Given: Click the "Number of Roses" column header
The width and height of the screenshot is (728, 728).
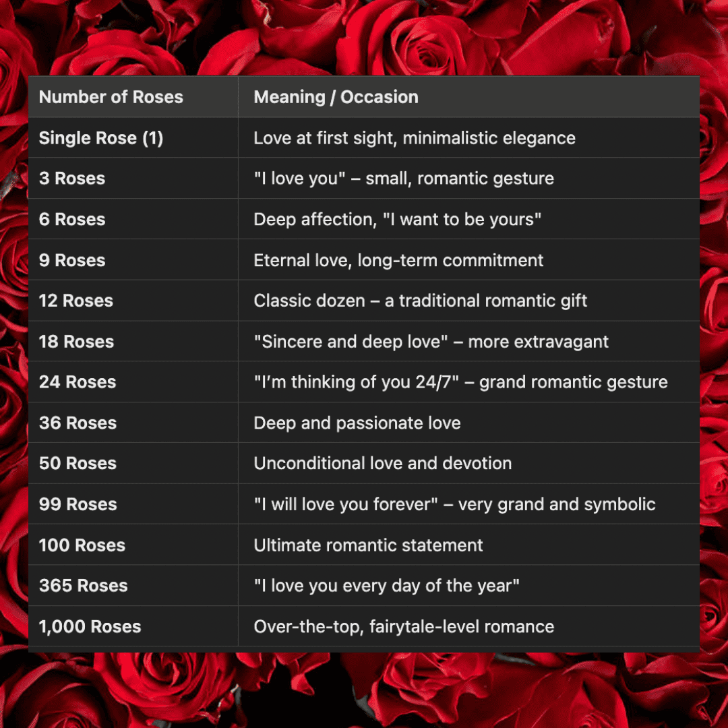Looking at the screenshot, I should [111, 97].
